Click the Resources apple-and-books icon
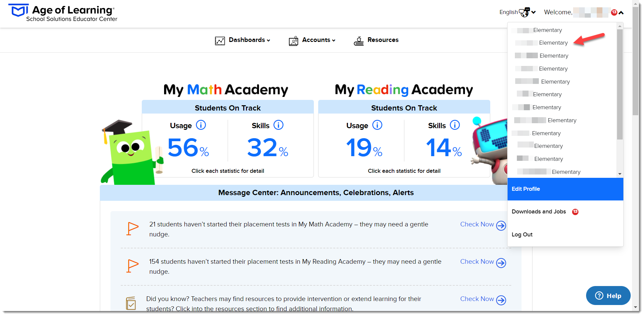Image resolution: width=644 pixels, height=316 pixels. tap(359, 41)
